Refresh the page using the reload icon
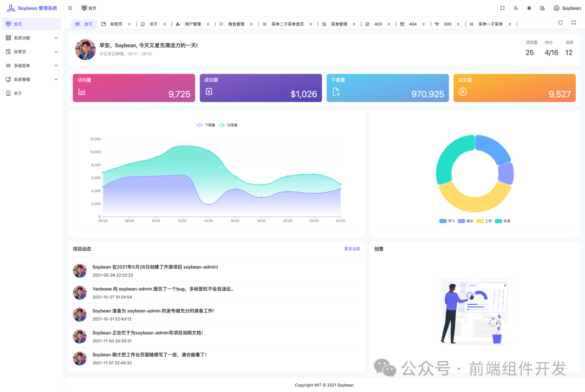 [x=560, y=23]
